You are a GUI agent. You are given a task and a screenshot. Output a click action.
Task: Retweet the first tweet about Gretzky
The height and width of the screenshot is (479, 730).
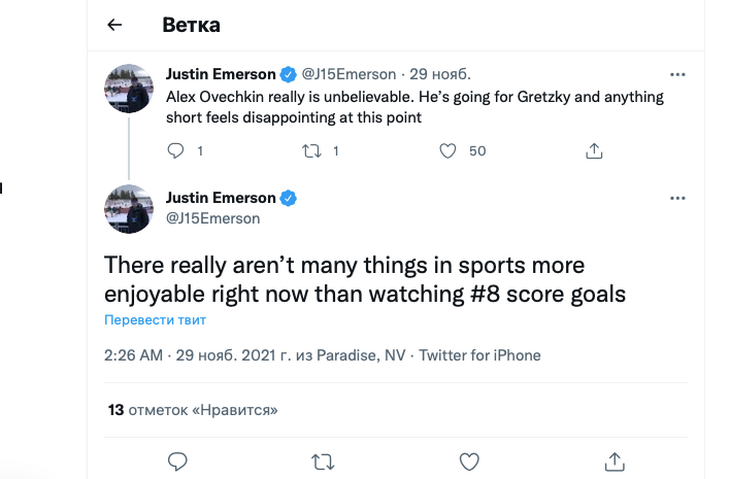pyautogui.click(x=312, y=151)
